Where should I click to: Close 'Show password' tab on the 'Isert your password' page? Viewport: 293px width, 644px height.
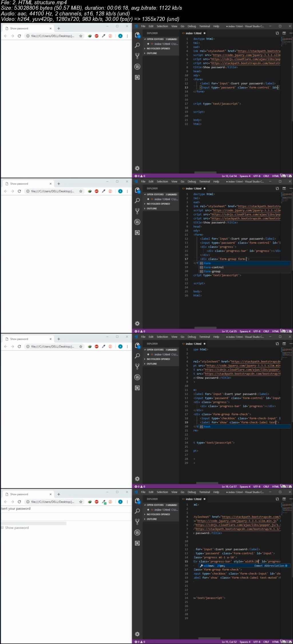(x=50, y=494)
